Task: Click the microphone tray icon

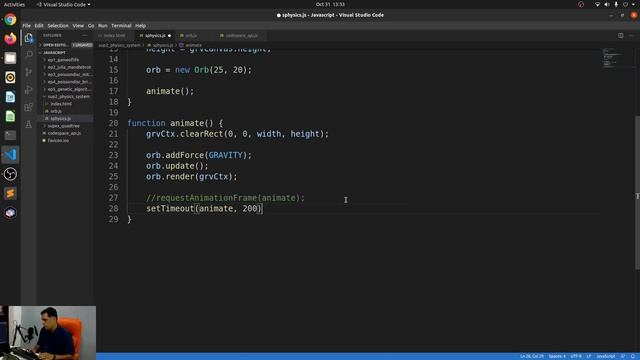Action: 616,4
